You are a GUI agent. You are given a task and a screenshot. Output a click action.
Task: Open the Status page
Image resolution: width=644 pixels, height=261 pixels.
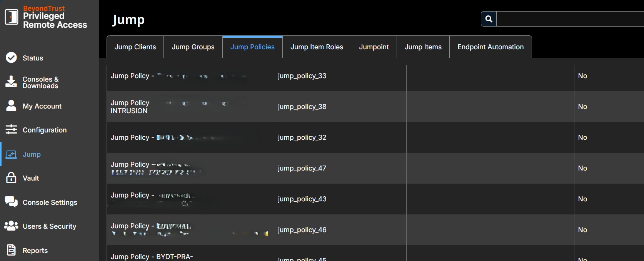33,58
